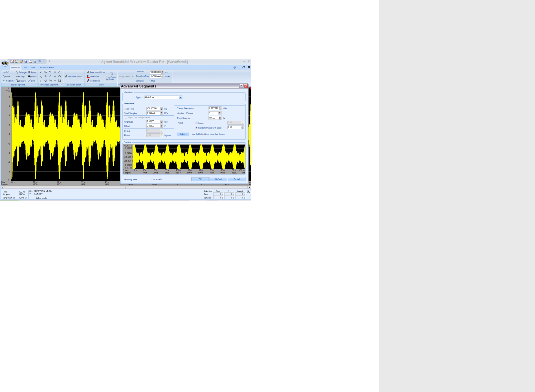Click the Total Samples stepper arrows

click(x=162, y=113)
